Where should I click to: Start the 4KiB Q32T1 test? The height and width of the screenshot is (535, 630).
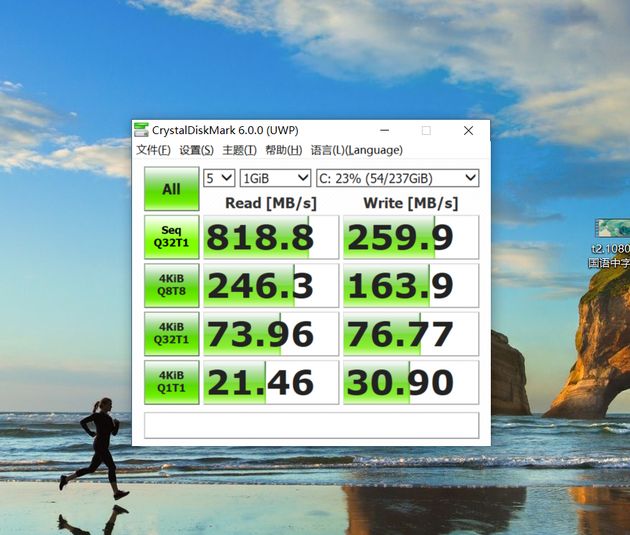pos(171,333)
